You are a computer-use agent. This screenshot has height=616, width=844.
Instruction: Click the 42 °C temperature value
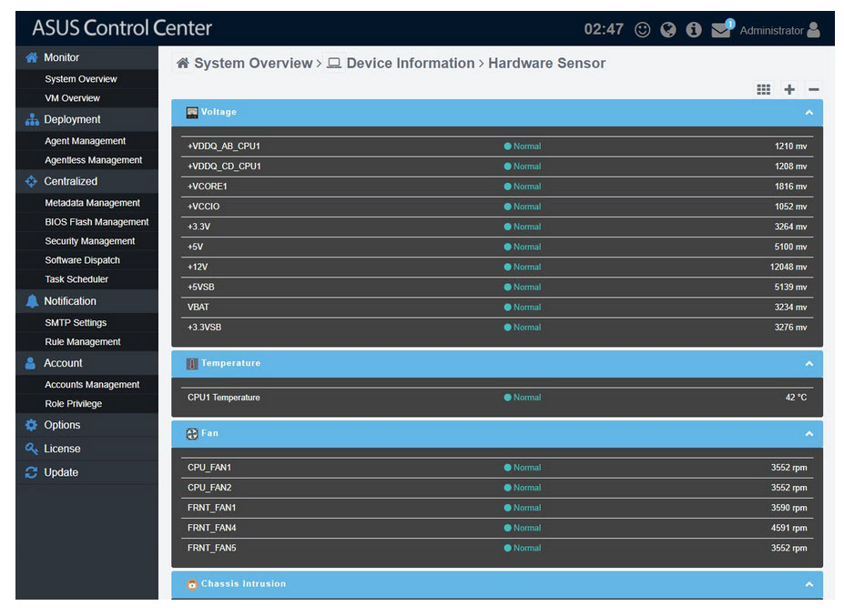point(796,398)
